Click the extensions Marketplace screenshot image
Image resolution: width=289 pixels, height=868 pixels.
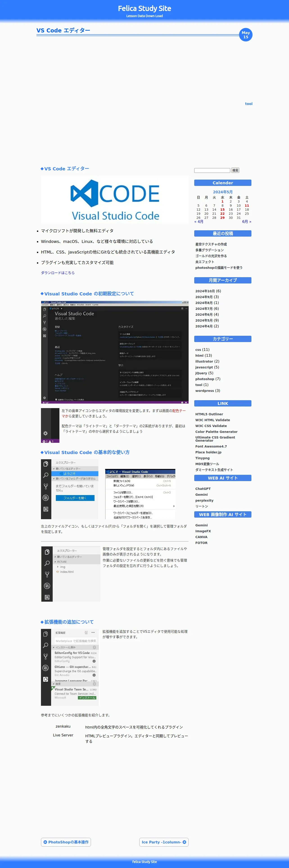pos(70,667)
